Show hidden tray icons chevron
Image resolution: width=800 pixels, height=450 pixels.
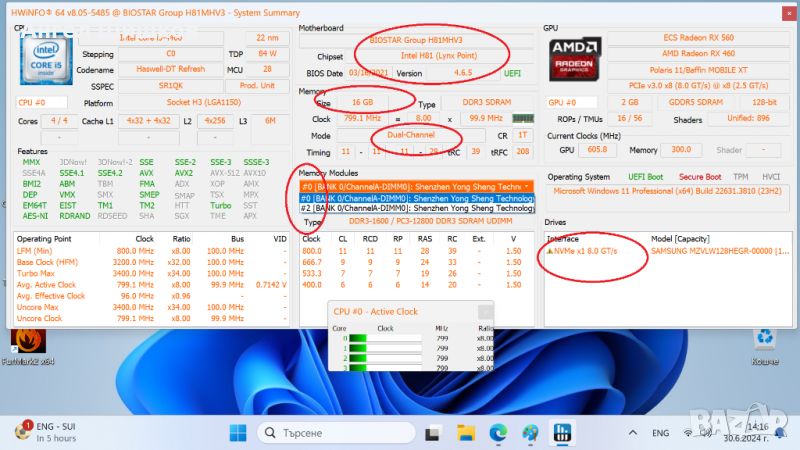pyautogui.click(x=633, y=433)
